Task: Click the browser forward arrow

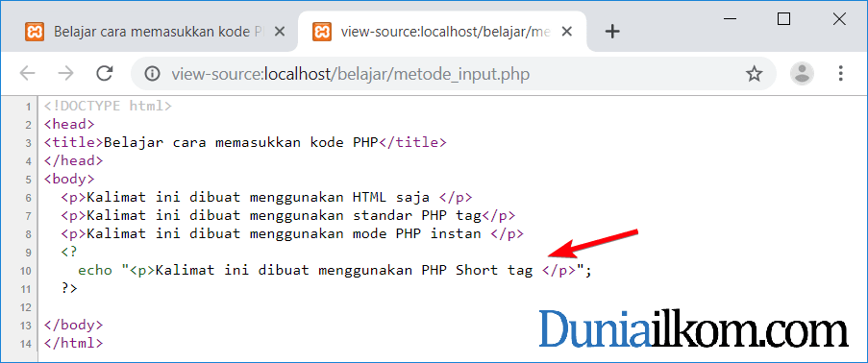Action: coord(66,73)
